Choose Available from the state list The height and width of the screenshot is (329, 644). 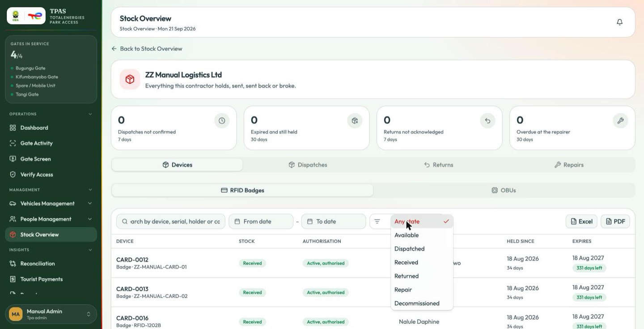pyautogui.click(x=422, y=235)
